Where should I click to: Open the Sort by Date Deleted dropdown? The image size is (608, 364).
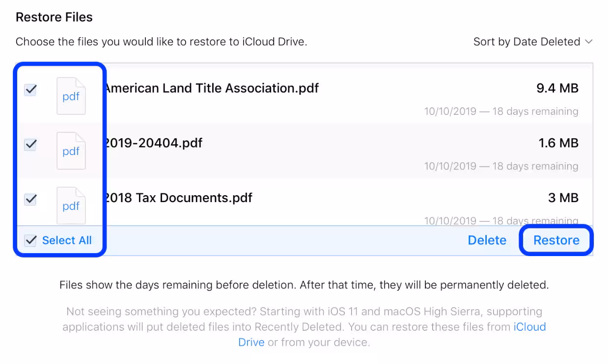tap(526, 42)
